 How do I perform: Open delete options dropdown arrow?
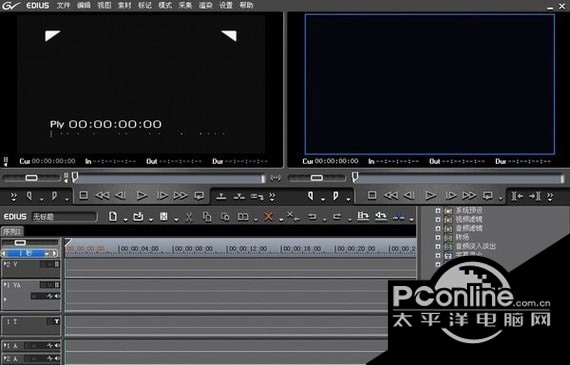click(x=281, y=220)
